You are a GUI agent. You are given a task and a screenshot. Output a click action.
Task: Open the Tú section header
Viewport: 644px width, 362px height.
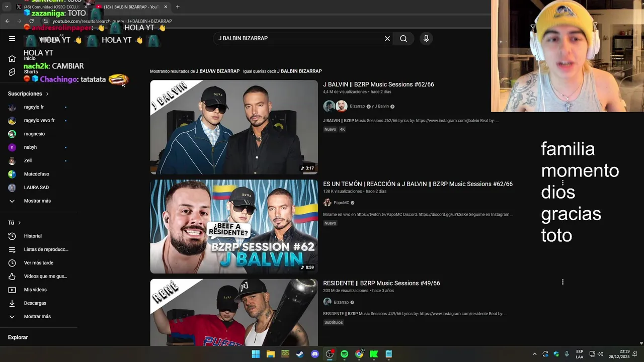click(x=15, y=223)
